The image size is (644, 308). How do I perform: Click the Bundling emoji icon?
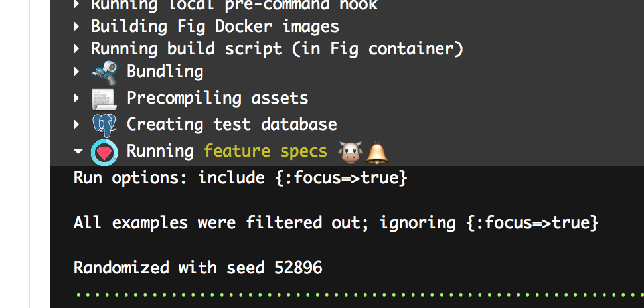coord(104,72)
